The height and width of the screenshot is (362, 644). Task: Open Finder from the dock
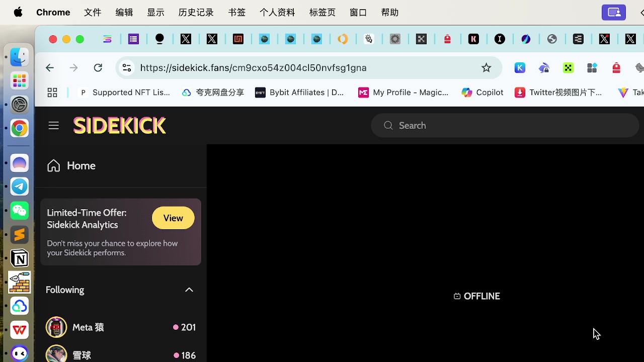20,57
